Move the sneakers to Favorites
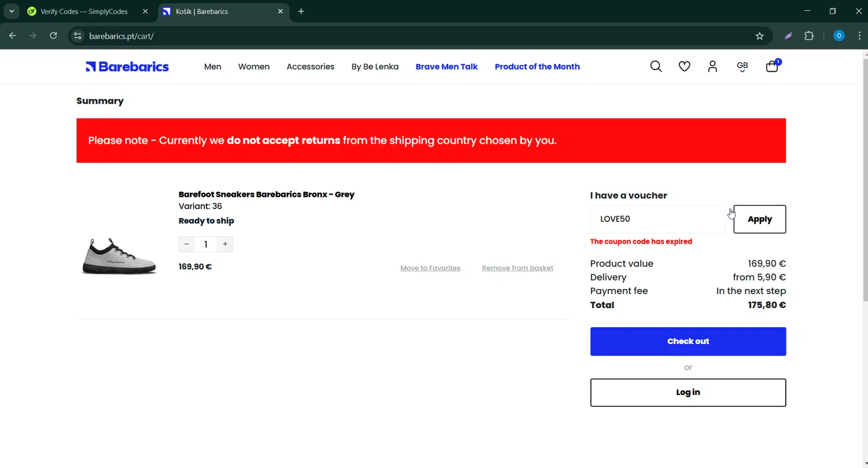This screenshot has height=468, width=868. (x=431, y=268)
